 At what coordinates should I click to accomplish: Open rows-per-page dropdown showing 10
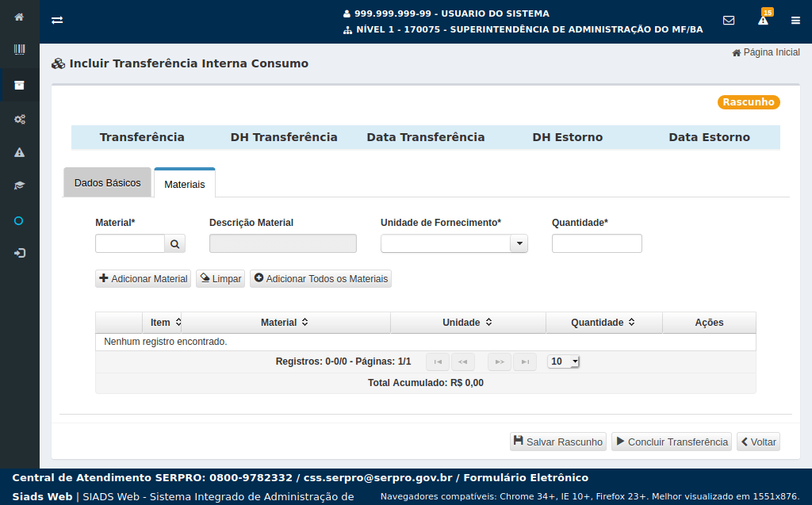coord(564,362)
